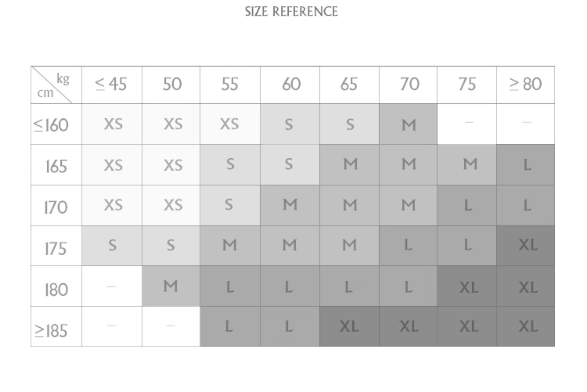Select the 170 cm row header
Image resolution: width=587 pixels, height=392 pixels.
tap(56, 206)
